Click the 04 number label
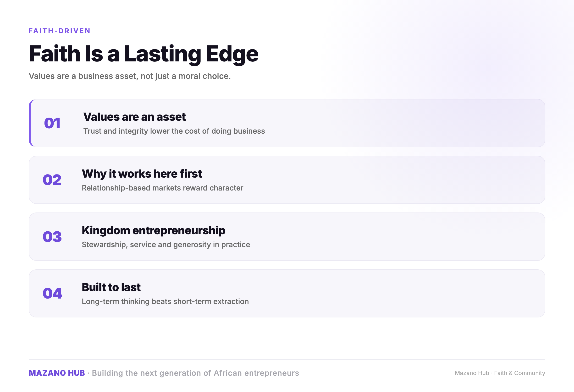This screenshot has width=574, height=392. click(x=52, y=293)
